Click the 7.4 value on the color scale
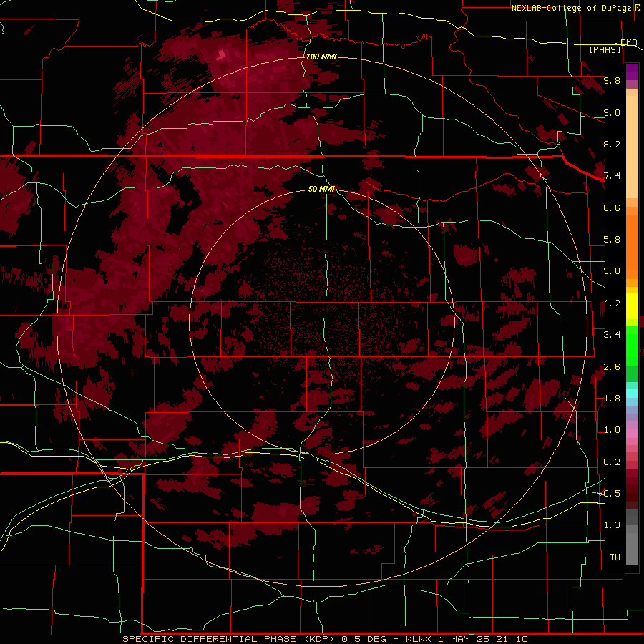Image resolution: width=644 pixels, height=644 pixels. pos(612,176)
